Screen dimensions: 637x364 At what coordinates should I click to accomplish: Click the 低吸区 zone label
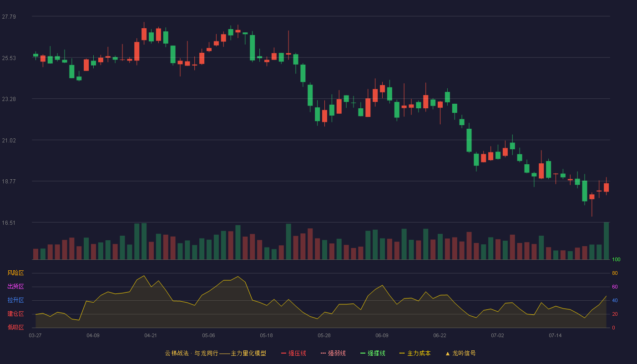15,328
